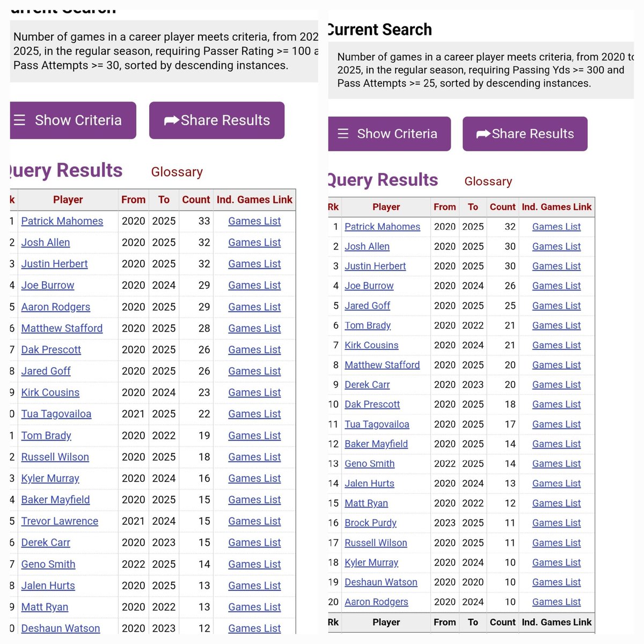
Task: Open Games List for Brock Purdy, right table
Action: click(557, 523)
